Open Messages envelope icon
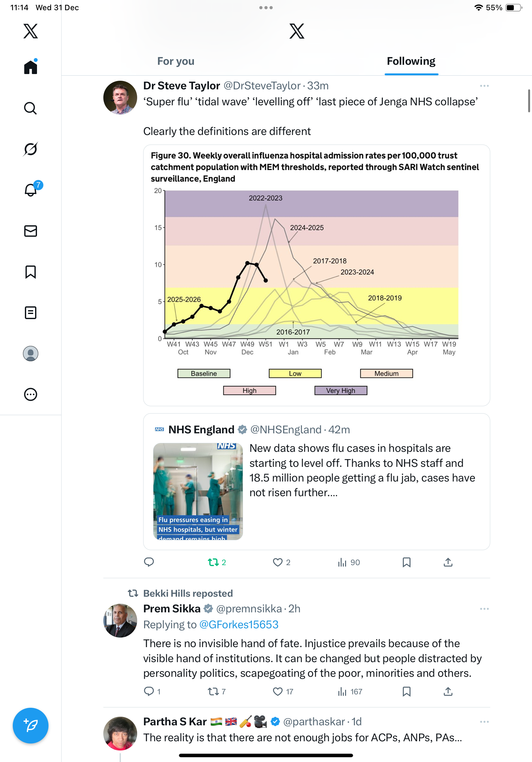Image resolution: width=532 pixels, height=762 pixels. click(30, 231)
